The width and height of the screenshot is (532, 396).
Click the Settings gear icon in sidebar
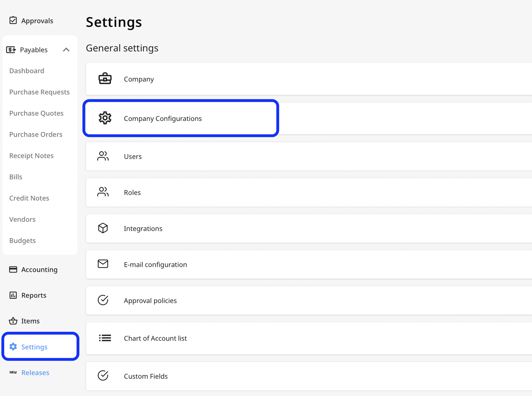tap(13, 347)
